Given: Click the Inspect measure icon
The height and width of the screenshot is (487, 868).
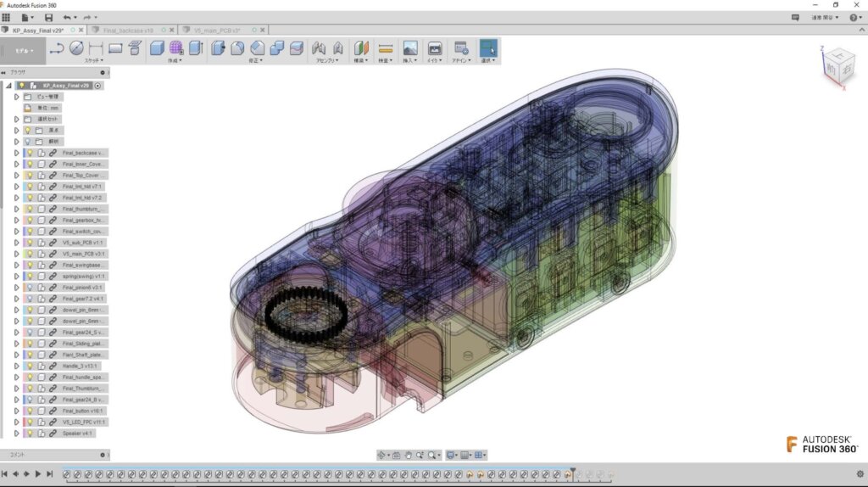Looking at the screenshot, I should click(x=386, y=48).
